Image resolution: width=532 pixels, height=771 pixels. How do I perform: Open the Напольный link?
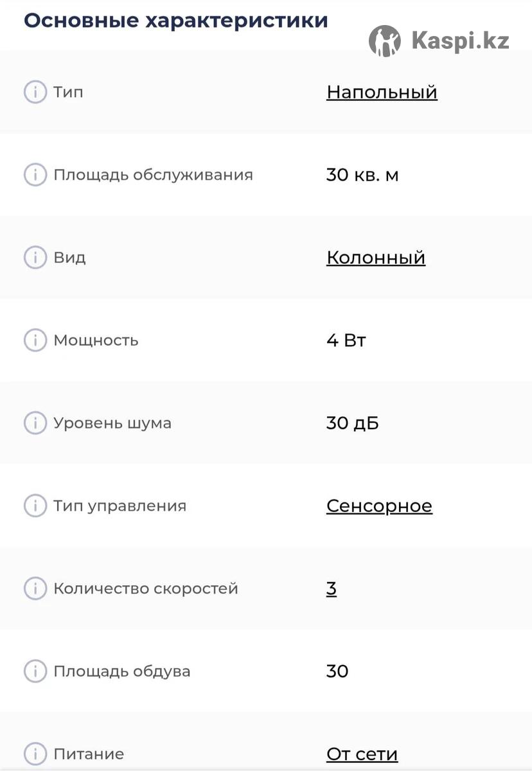coord(382,92)
